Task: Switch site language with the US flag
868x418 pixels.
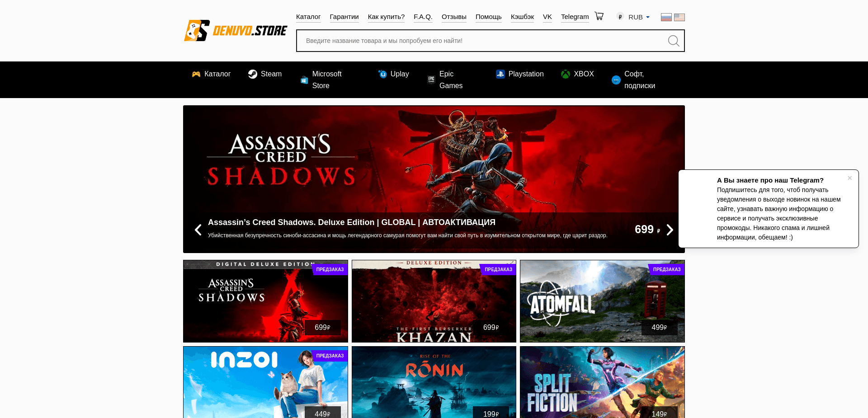Action: coord(679,17)
